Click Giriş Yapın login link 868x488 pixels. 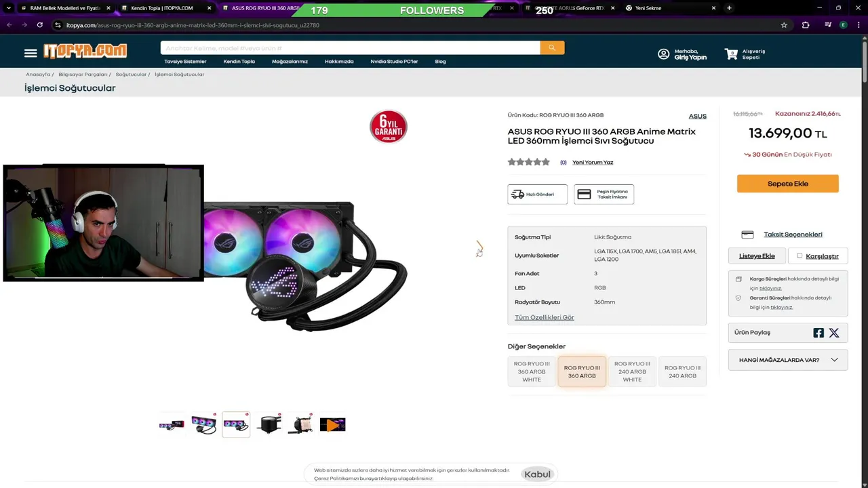pyautogui.click(x=690, y=58)
